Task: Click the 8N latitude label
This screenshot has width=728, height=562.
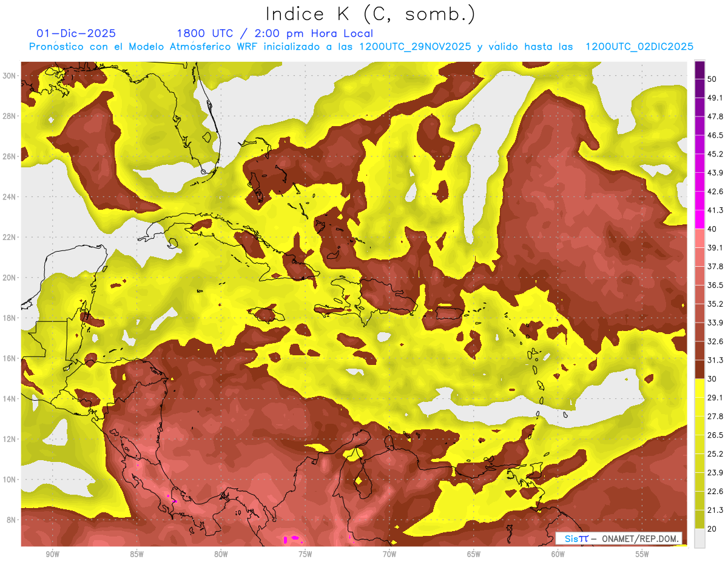Action: (x=12, y=520)
